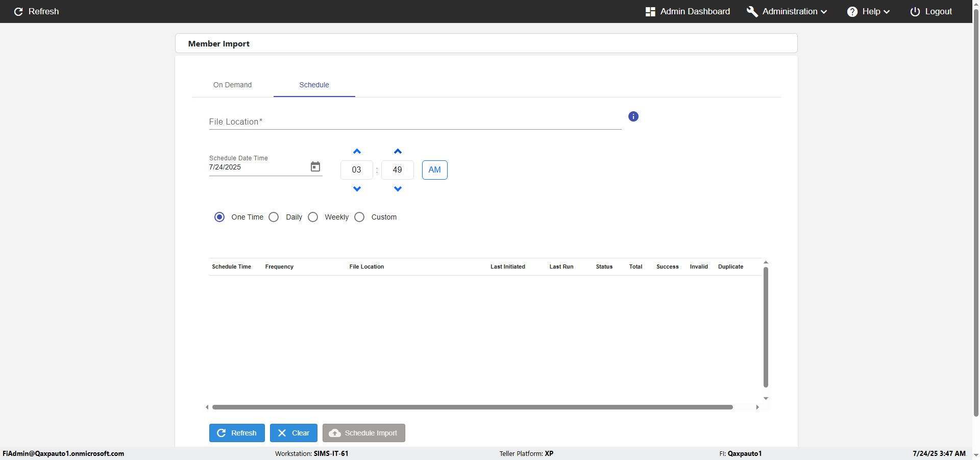This screenshot has width=980, height=460.
Task: Click the Refresh icon in top bar
Action: 18,11
